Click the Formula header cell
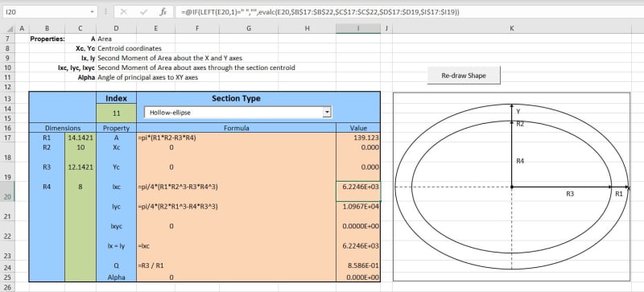This screenshot has height=292, width=644. click(x=236, y=128)
